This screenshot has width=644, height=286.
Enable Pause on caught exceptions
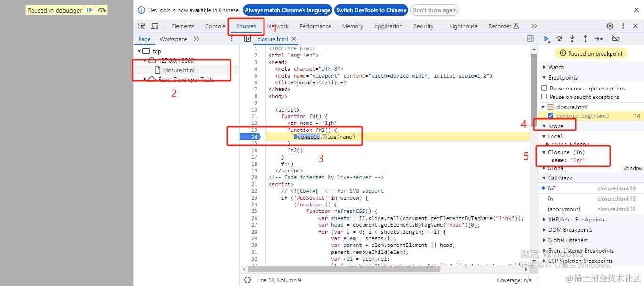545,97
